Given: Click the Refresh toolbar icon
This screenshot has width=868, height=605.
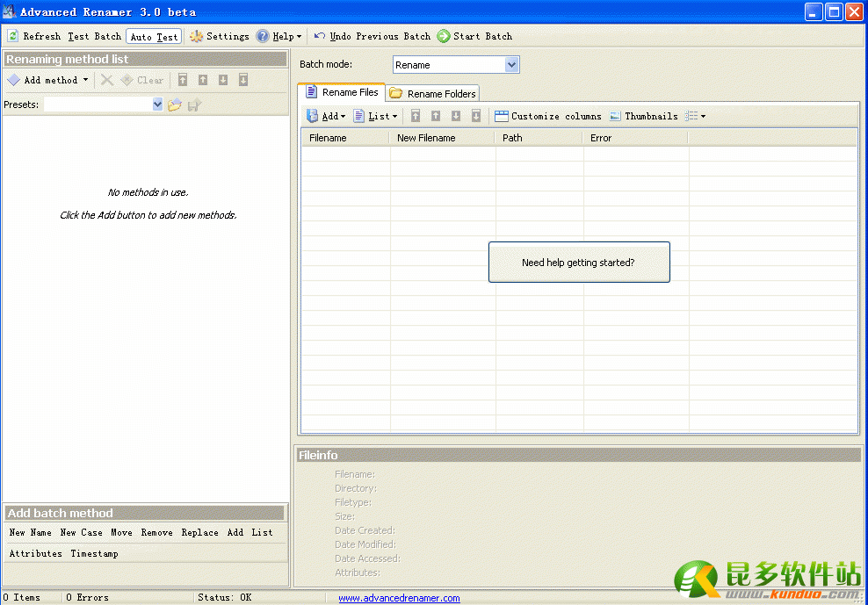Looking at the screenshot, I should 13,36.
